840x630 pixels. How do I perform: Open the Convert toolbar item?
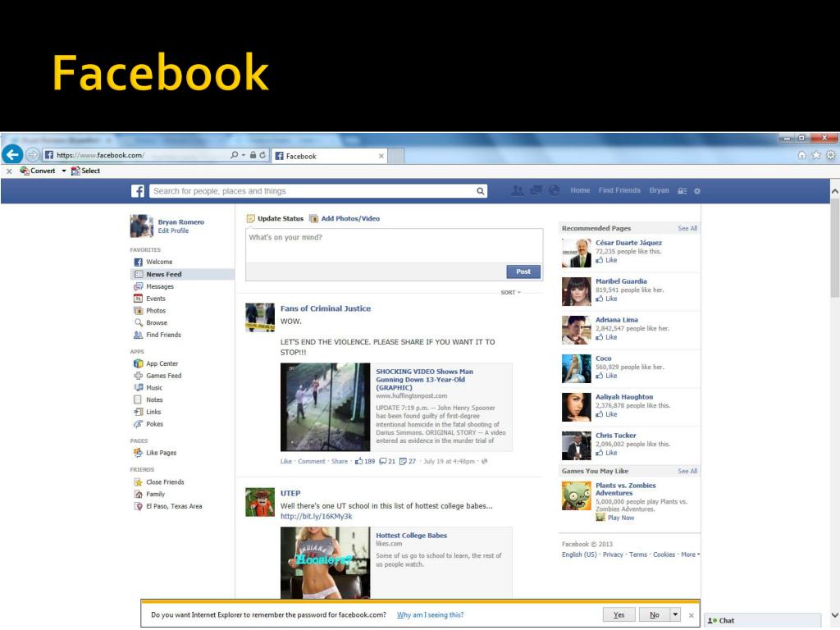pyautogui.click(x=38, y=171)
